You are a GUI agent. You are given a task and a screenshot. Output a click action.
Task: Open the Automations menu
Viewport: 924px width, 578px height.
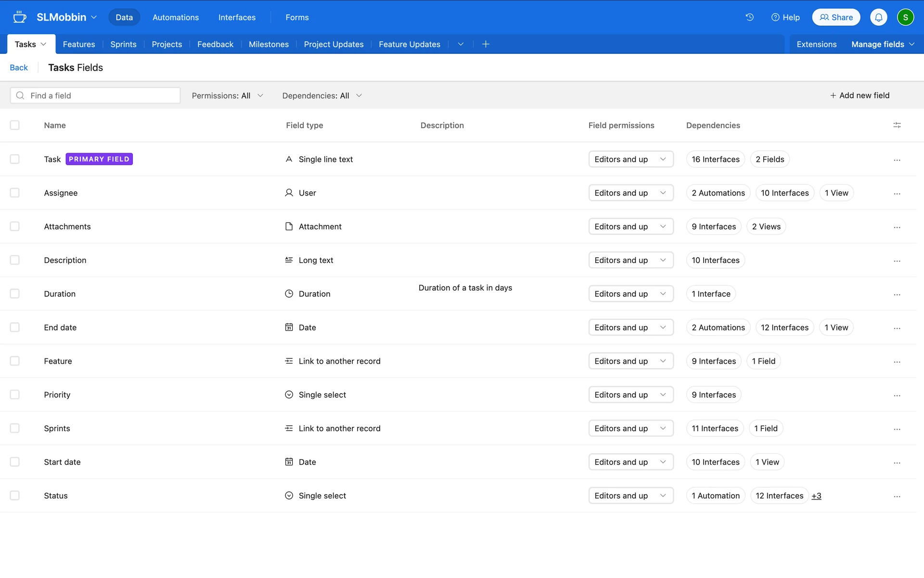(x=175, y=17)
